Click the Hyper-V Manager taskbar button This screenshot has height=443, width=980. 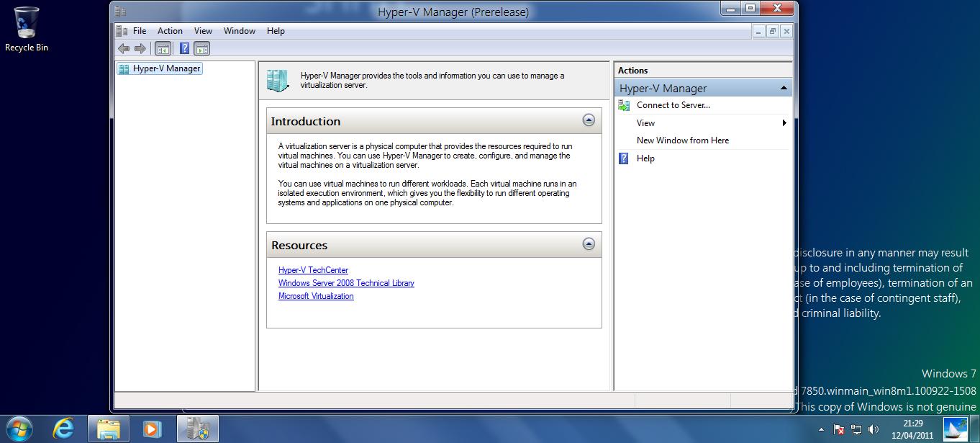pos(197,429)
